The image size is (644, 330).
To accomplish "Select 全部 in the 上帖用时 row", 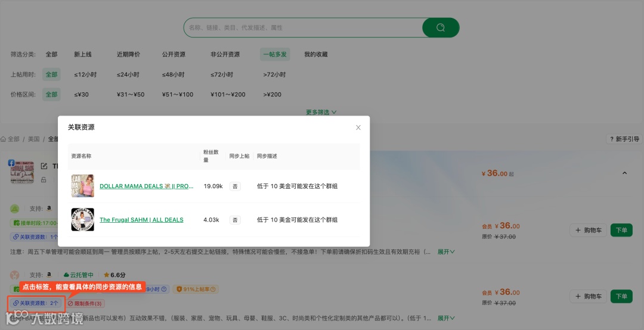I will (x=51, y=74).
